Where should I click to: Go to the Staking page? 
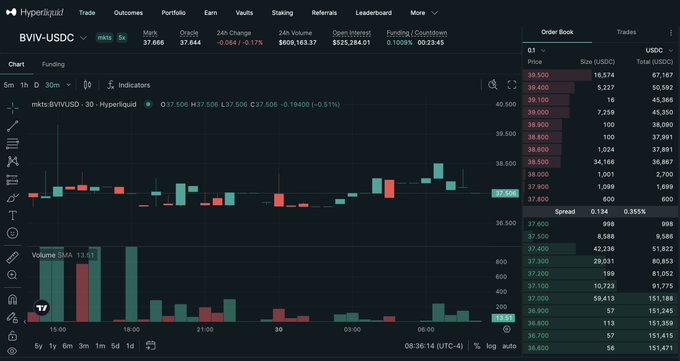tap(282, 13)
